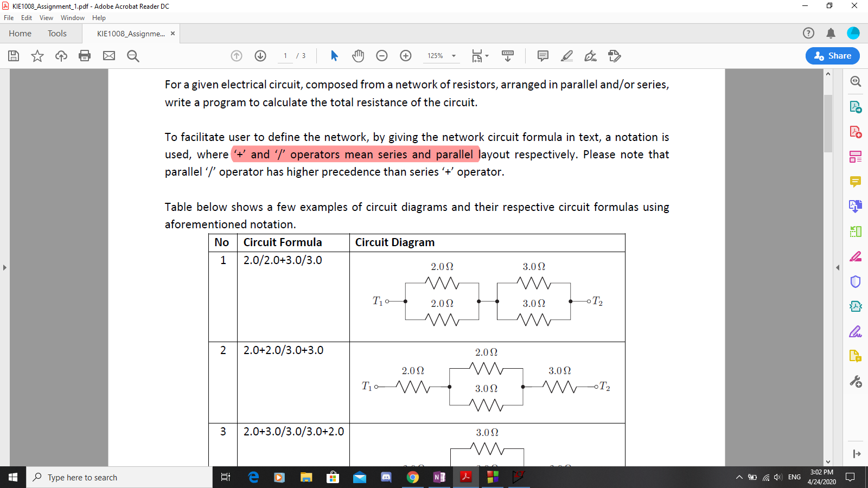The image size is (868, 488).
Task: Open the Comment bubble tool
Action: click(542, 56)
